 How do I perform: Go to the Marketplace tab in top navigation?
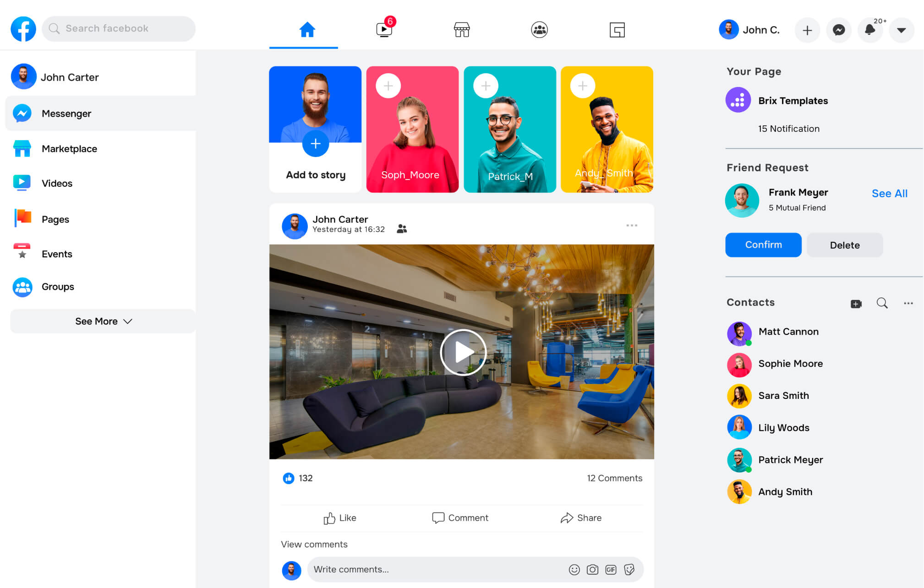461,30
